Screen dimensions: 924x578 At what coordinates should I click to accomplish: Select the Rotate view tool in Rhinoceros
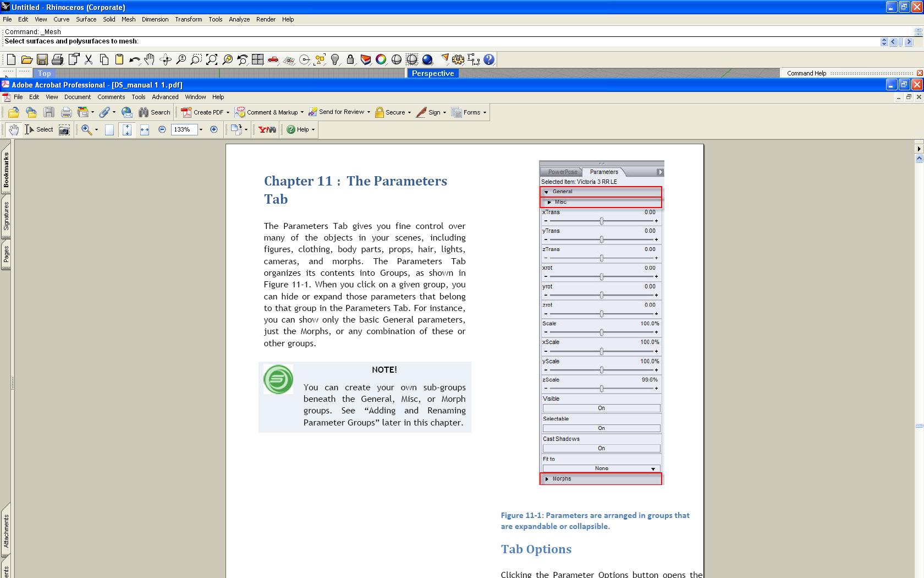[165, 59]
